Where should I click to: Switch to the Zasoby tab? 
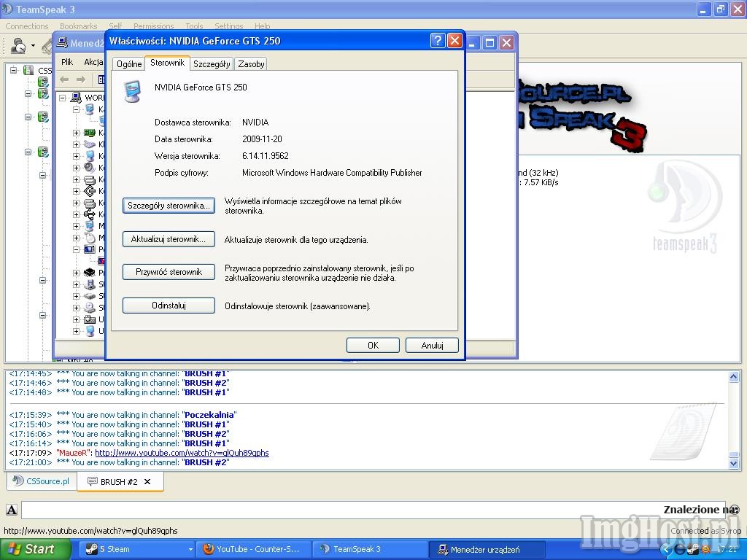(x=251, y=64)
